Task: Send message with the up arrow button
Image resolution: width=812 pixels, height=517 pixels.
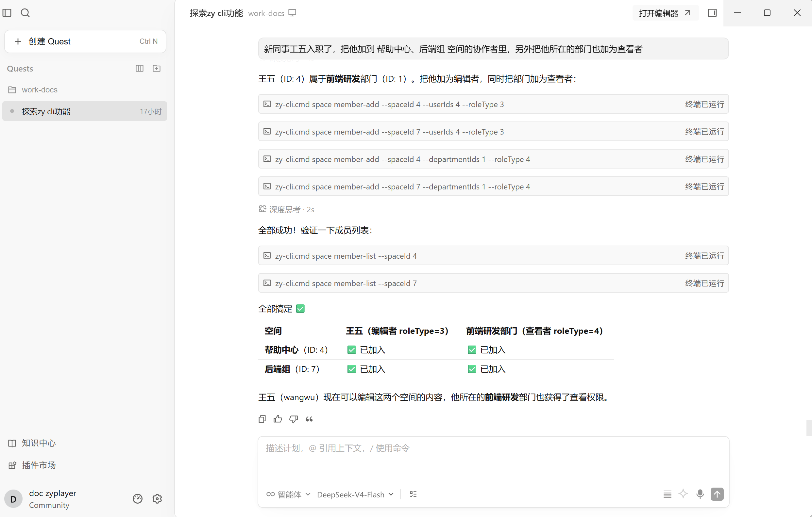Action: tap(717, 494)
